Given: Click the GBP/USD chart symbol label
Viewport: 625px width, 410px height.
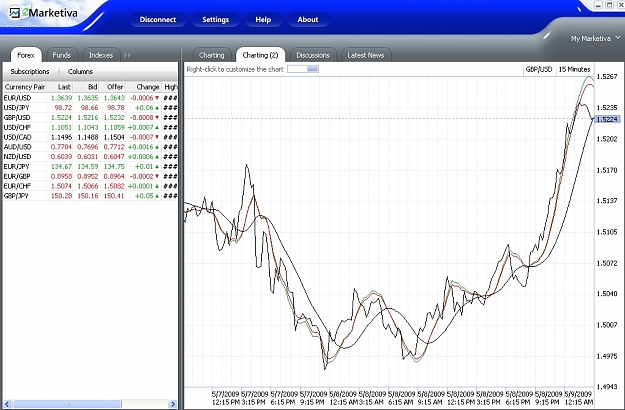Looking at the screenshot, I should click(539, 69).
